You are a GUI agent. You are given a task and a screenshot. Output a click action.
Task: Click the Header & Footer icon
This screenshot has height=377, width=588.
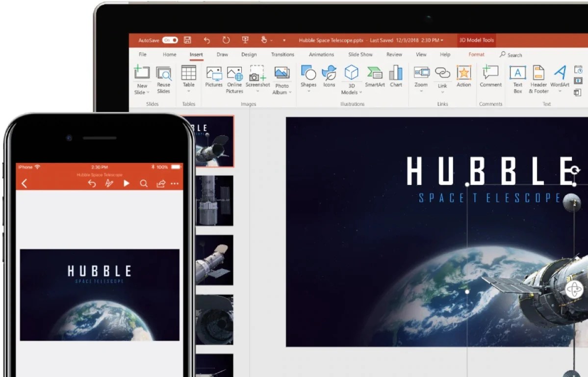tap(538, 73)
